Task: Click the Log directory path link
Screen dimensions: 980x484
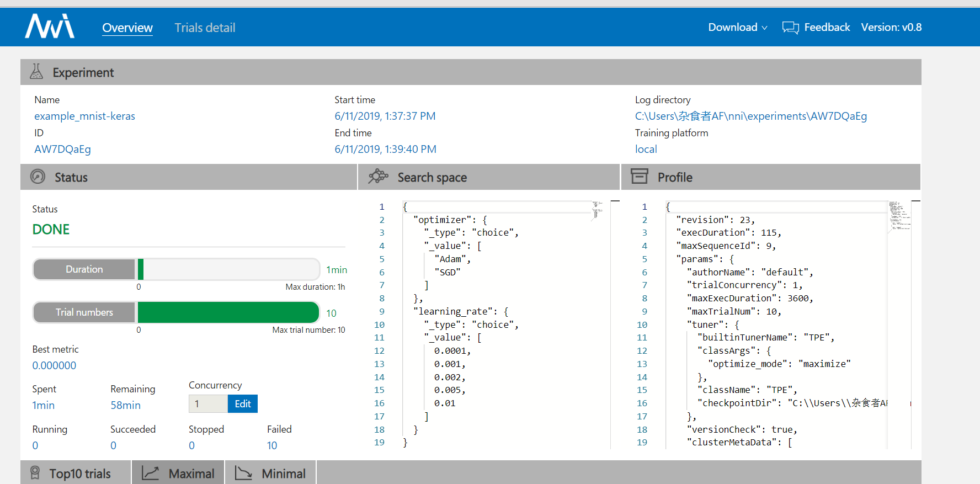Action: 751,116
